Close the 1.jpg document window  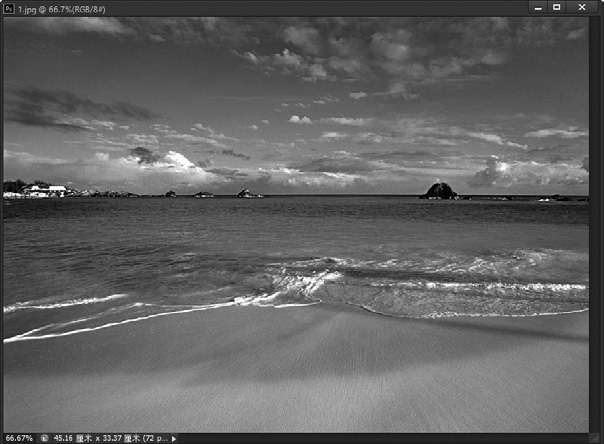pyautogui.click(x=582, y=7)
